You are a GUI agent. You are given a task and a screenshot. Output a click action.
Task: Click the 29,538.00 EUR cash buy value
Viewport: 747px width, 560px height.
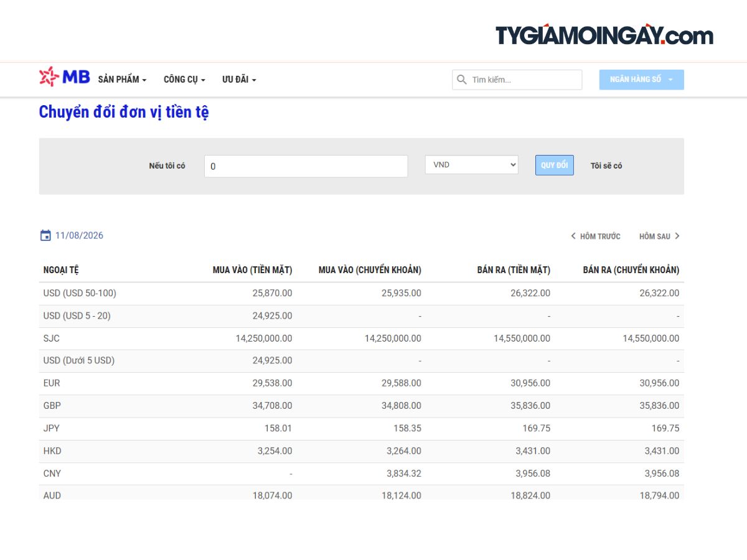[x=272, y=383]
